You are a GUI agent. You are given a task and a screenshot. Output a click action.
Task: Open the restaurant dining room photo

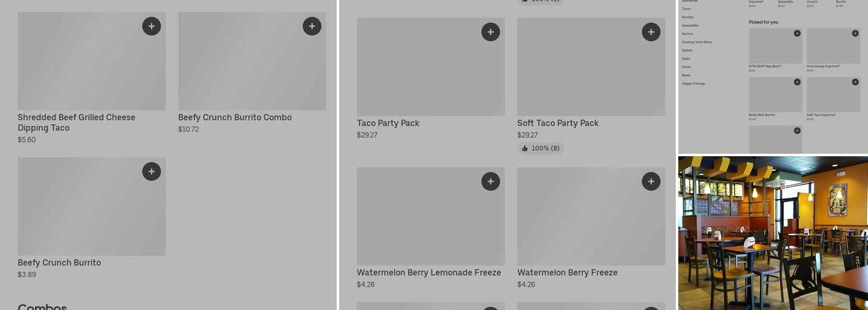pyautogui.click(x=773, y=232)
